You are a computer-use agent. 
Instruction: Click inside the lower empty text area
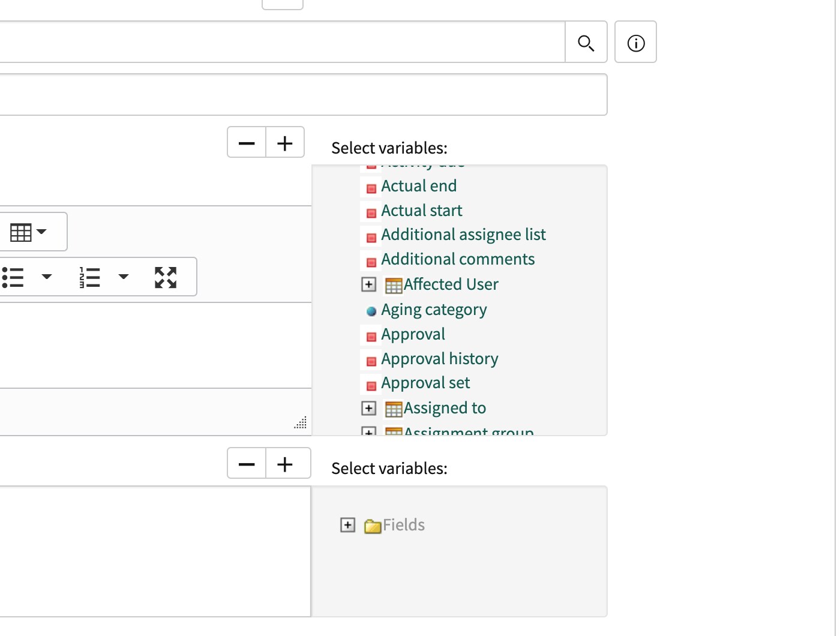click(155, 551)
